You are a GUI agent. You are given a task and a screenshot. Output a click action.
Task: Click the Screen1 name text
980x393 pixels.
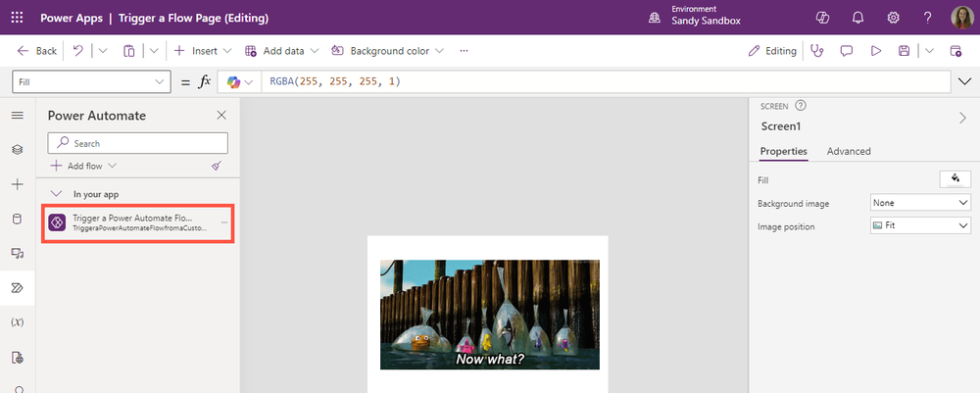coord(781,126)
